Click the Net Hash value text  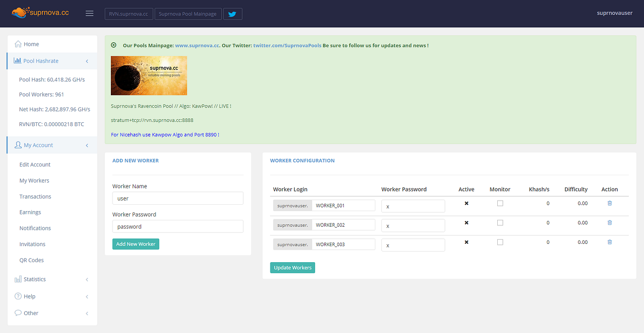pyautogui.click(x=54, y=109)
